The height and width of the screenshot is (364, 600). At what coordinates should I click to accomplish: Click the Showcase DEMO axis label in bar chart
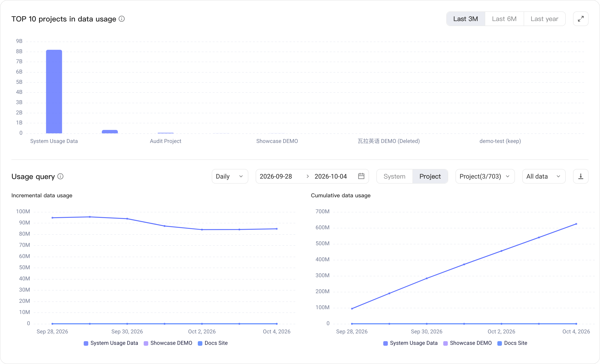coord(277,141)
